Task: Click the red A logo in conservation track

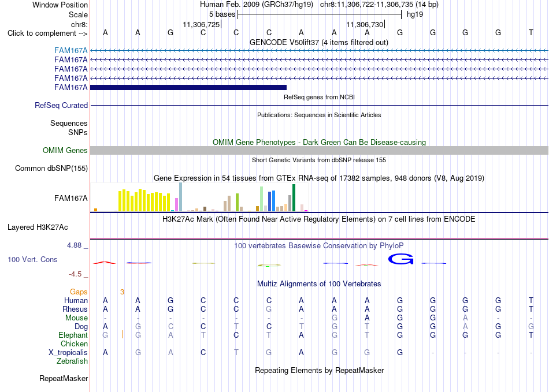Action: (x=105, y=263)
